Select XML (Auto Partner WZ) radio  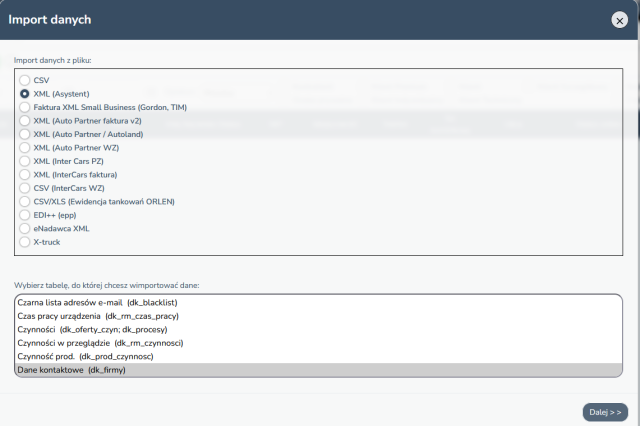click(x=24, y=148)
